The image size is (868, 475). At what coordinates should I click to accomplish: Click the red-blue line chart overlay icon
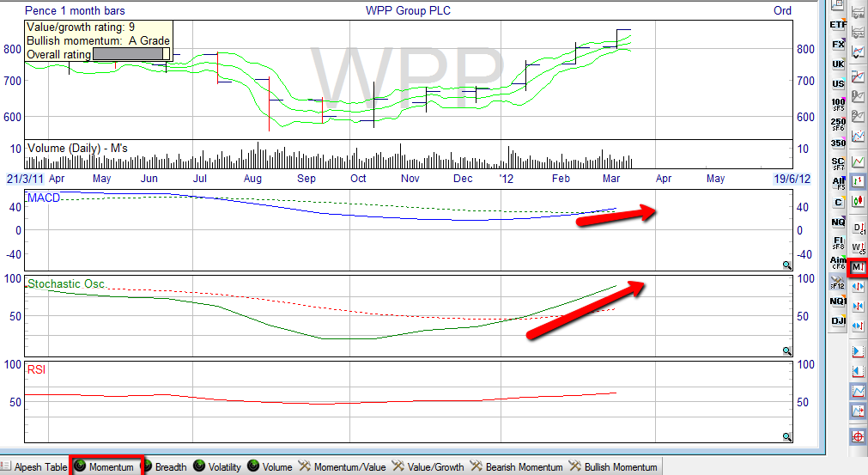pyautogui.click(x=858, y=76)
